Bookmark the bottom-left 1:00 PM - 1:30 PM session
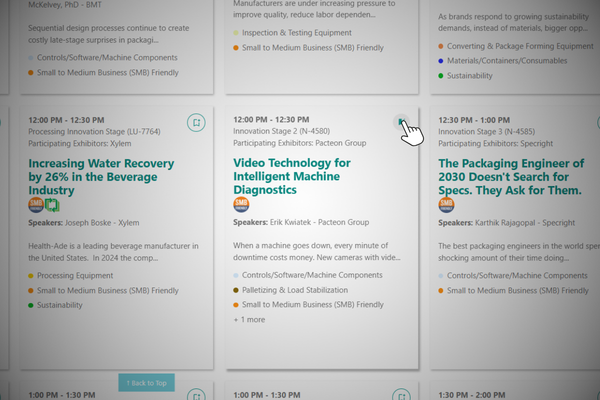Screen dimensions: 600x400 (x=196, y=394)
